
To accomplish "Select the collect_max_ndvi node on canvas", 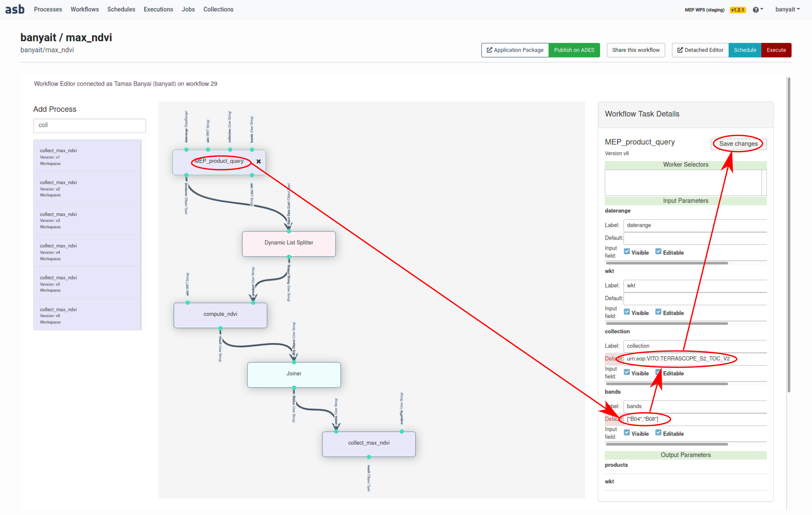I will pos(368,444).
